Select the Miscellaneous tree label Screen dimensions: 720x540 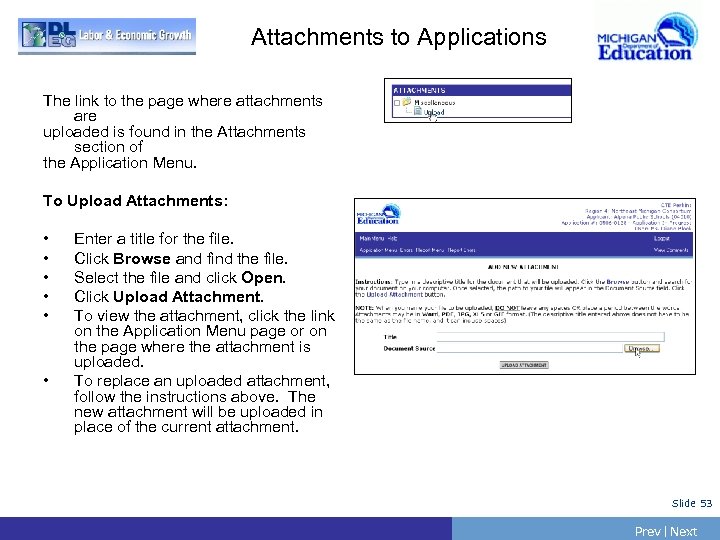click(x=434, y=103)
